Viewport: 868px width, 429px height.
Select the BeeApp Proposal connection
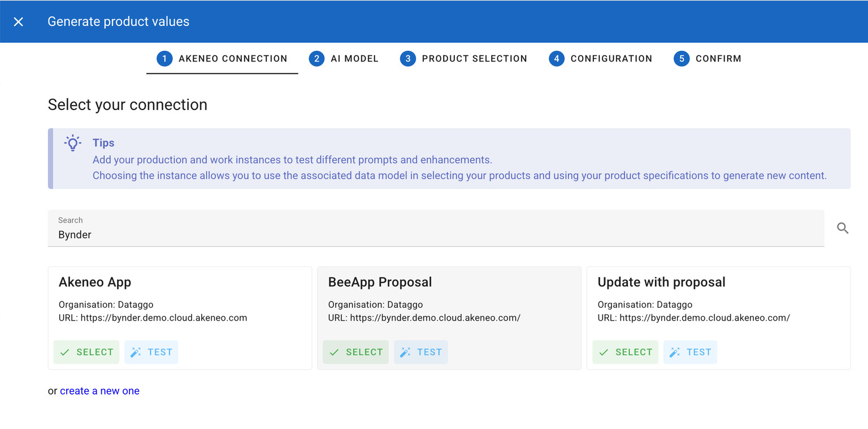[x=356, y=352]
